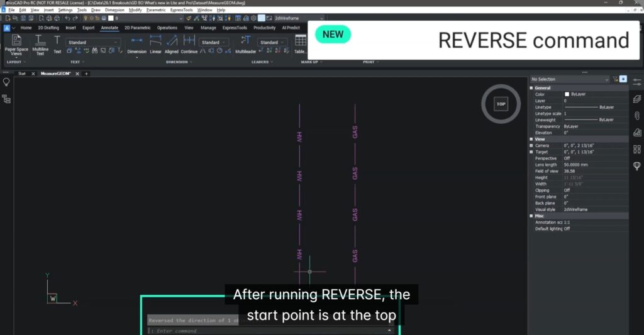Screen dimensions: 644x335
Task: Collapse the General properties section
Action: click(x=531, y=88)
